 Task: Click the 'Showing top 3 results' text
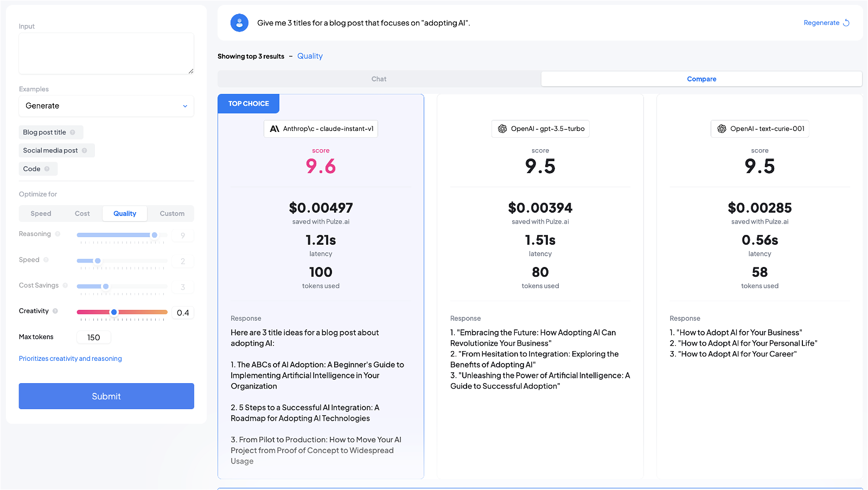tap(251, 56)
